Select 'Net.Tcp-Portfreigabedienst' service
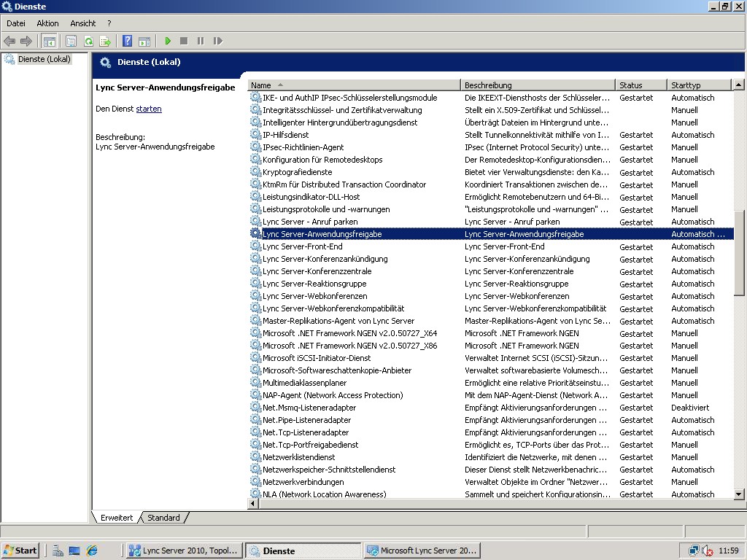Image resolution: width=747 pixels, height=560 pixels. pyautogui.click(x=310, y=444)
